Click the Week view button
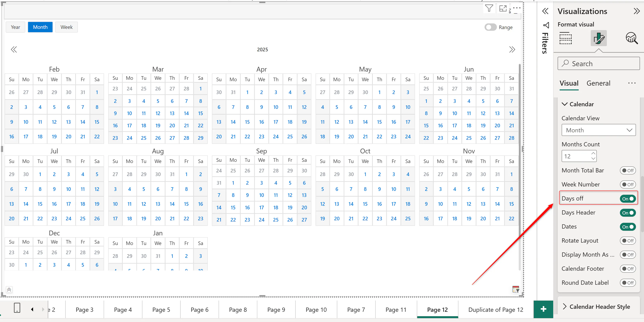 (66, 27)
